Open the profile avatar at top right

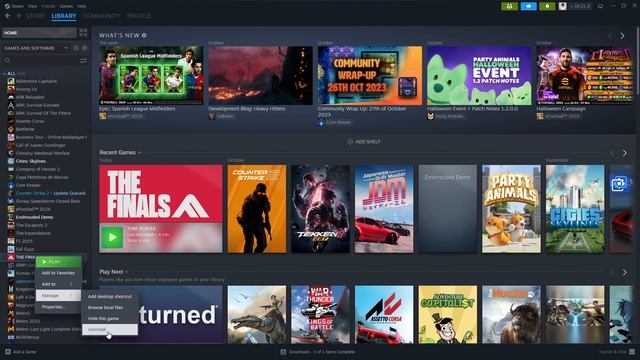[x=562, y=6]
